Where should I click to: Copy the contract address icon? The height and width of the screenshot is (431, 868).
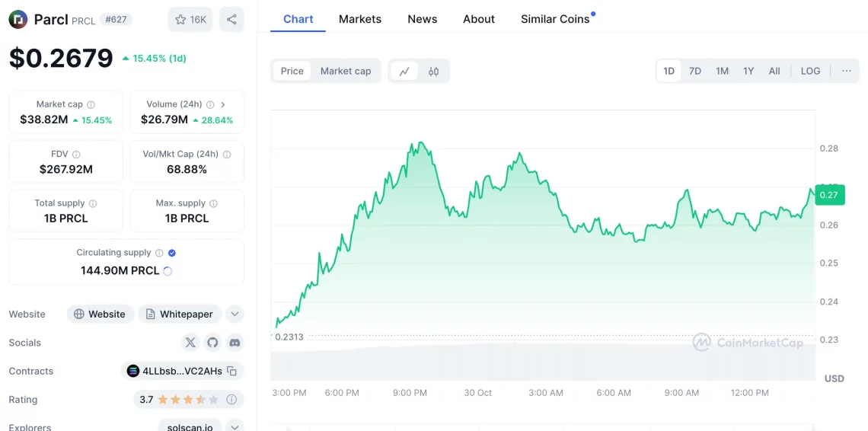(x=232, y=372)
